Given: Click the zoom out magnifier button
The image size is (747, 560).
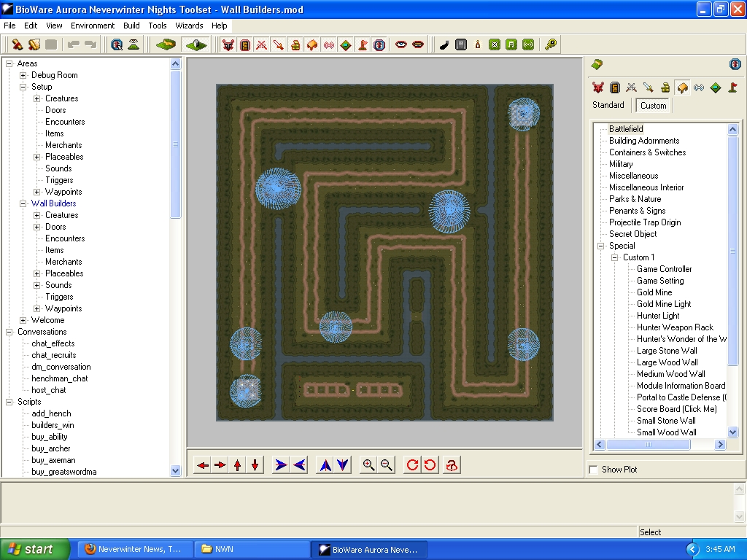Looking at the screenshot, I should point(386,464).
